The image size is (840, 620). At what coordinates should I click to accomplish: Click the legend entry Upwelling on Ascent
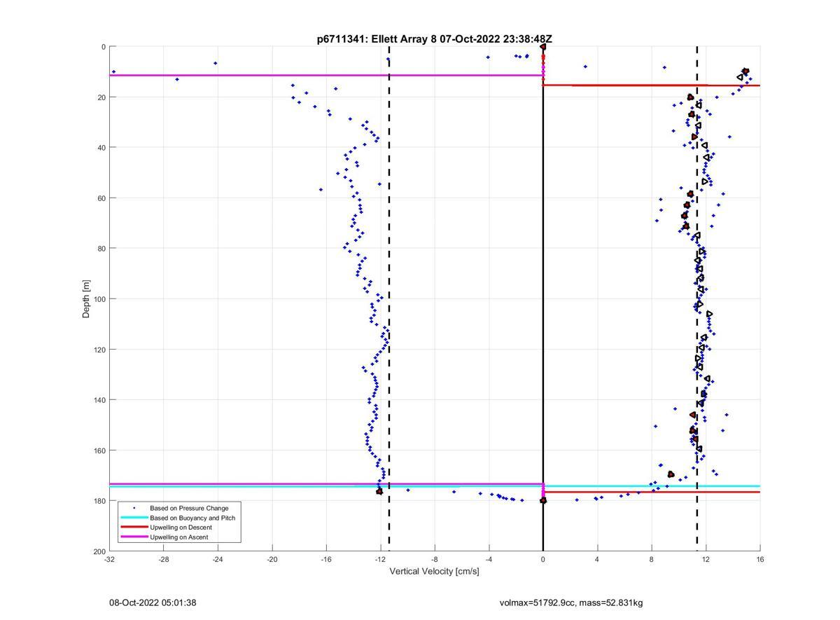point(178,537)
